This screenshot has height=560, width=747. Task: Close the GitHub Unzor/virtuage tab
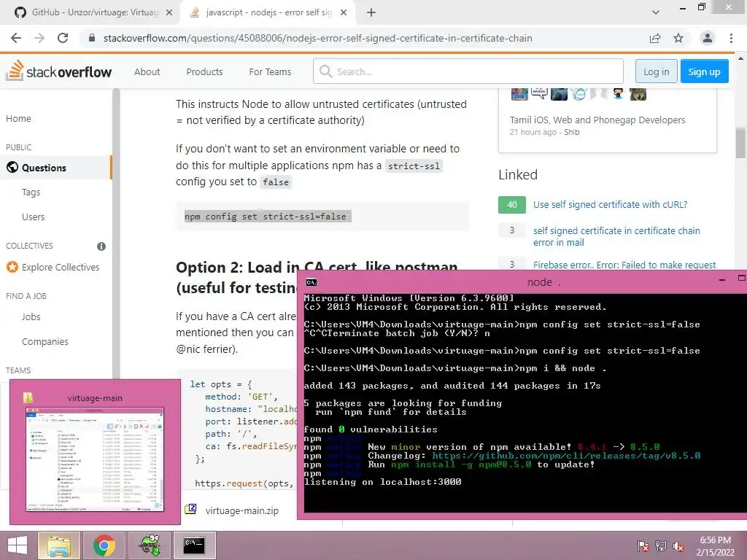[169, 12]
